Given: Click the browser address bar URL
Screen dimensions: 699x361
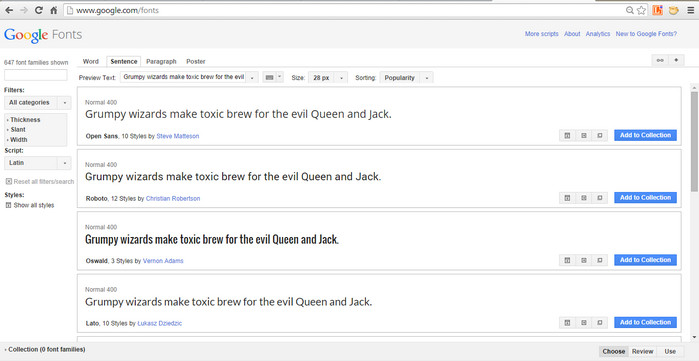Looking at the screenshot, I should (118, 10).
